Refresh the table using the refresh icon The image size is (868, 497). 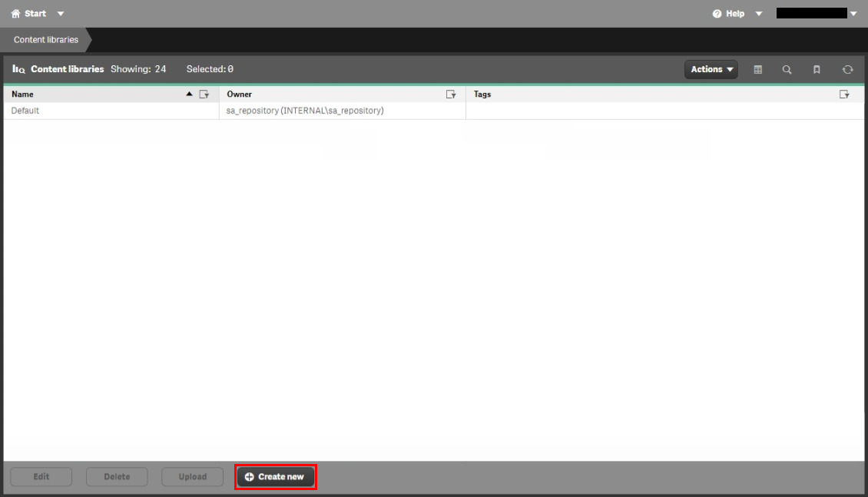tap(847, 69)
